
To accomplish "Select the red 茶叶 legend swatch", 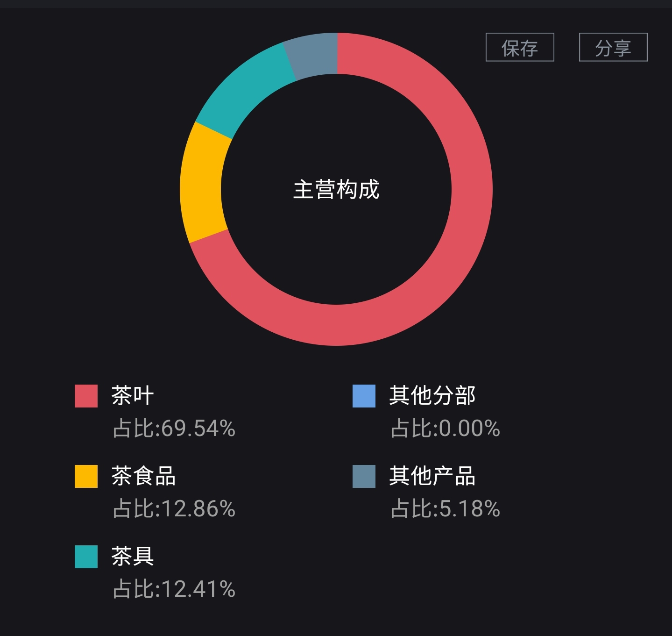I will tap(86, 396).
